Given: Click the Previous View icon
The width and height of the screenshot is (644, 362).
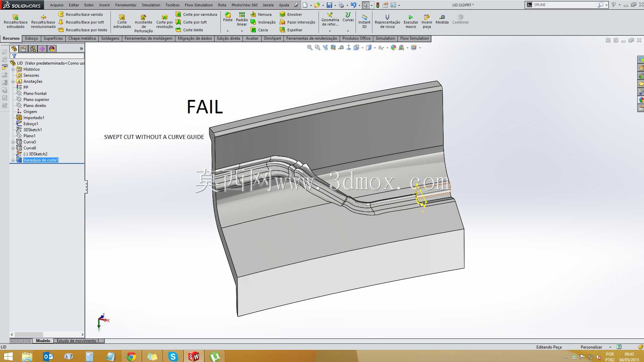Looking at the screenshot, I should pos(325,48).
